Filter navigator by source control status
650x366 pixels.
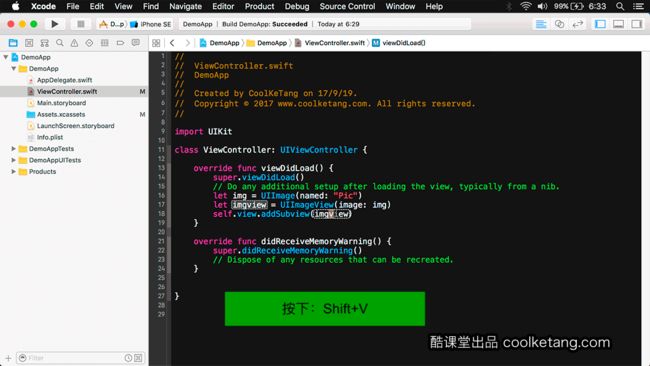click(138, 358)
